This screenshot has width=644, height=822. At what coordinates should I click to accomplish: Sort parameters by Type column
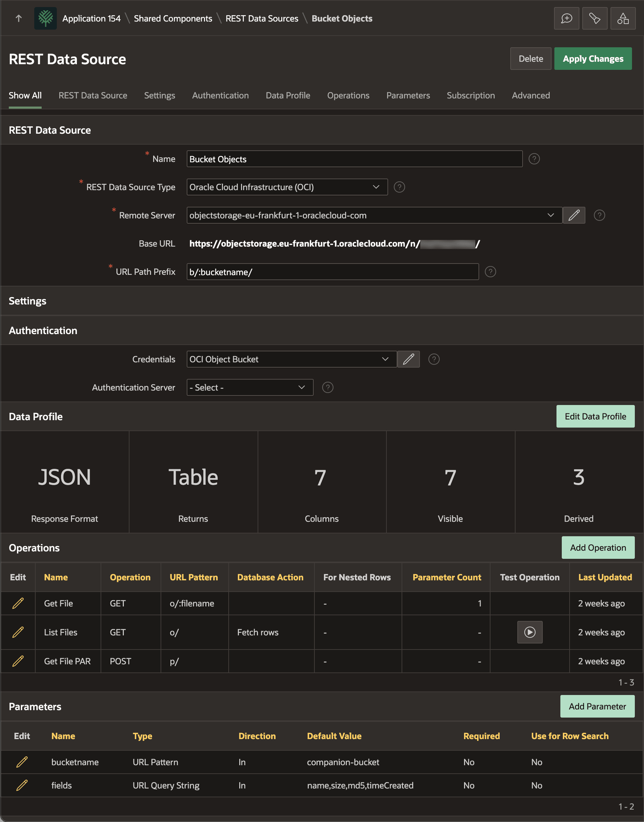[143, 736]
